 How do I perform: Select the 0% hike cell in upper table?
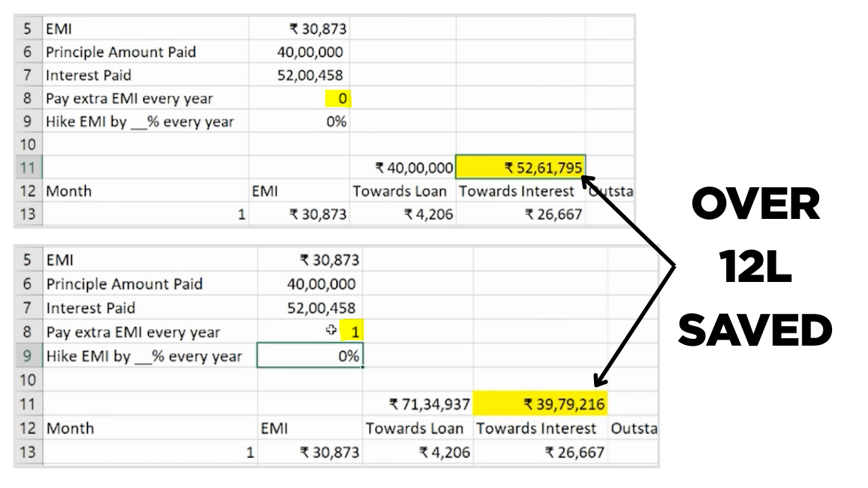[299, 122]
